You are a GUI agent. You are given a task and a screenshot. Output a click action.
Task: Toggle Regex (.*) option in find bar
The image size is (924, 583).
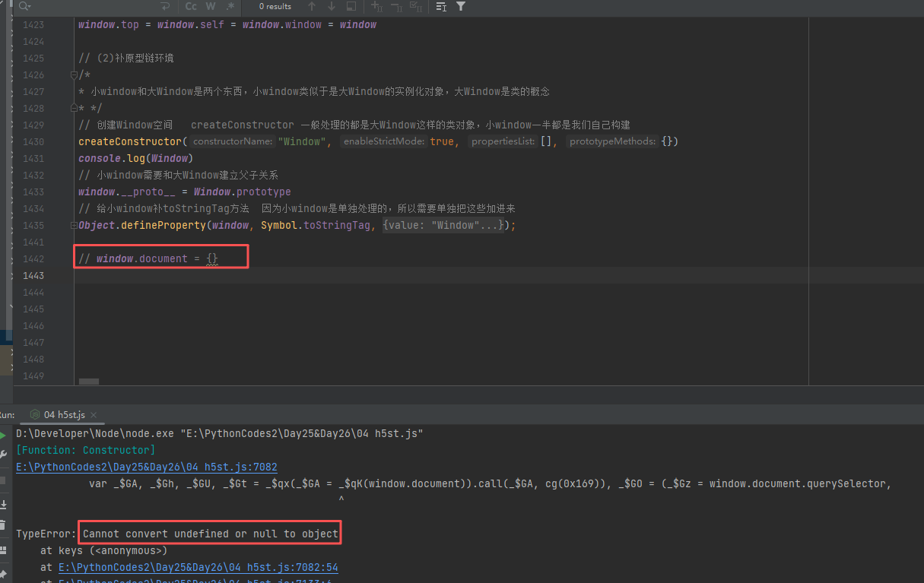point(230,6)
